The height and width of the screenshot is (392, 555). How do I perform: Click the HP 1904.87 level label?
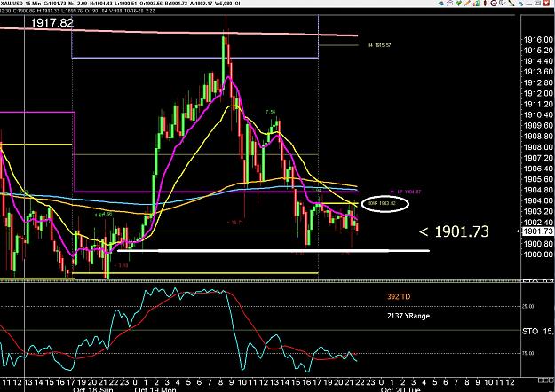408,192
